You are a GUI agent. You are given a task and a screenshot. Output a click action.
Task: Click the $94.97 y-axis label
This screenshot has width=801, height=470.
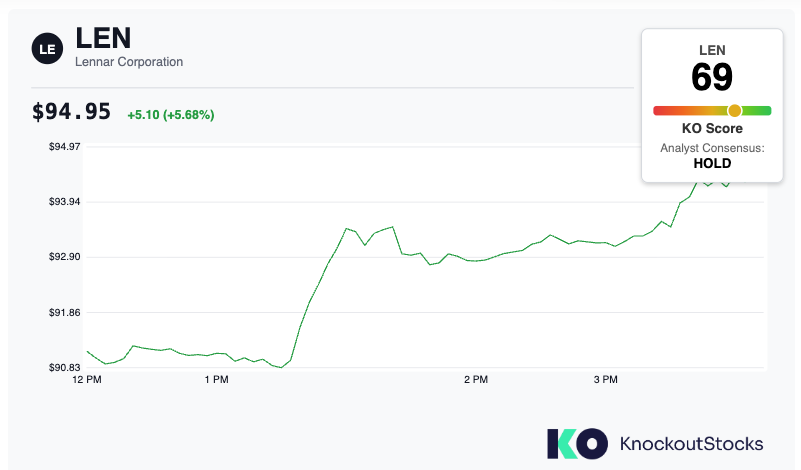(64, 147)
